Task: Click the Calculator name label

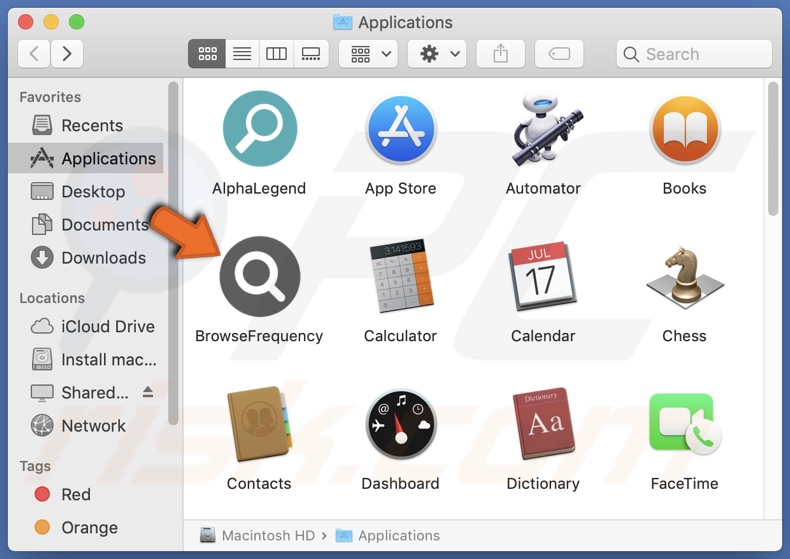Action: pos(401,336)
